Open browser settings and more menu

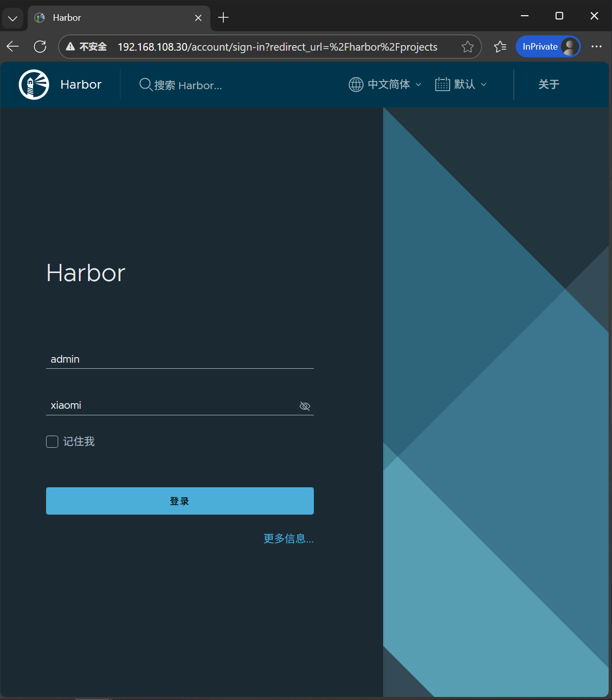tap(597, 47)
